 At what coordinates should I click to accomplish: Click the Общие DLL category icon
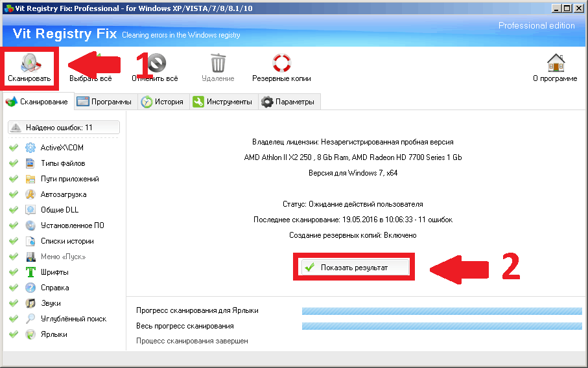coord(30,210)
